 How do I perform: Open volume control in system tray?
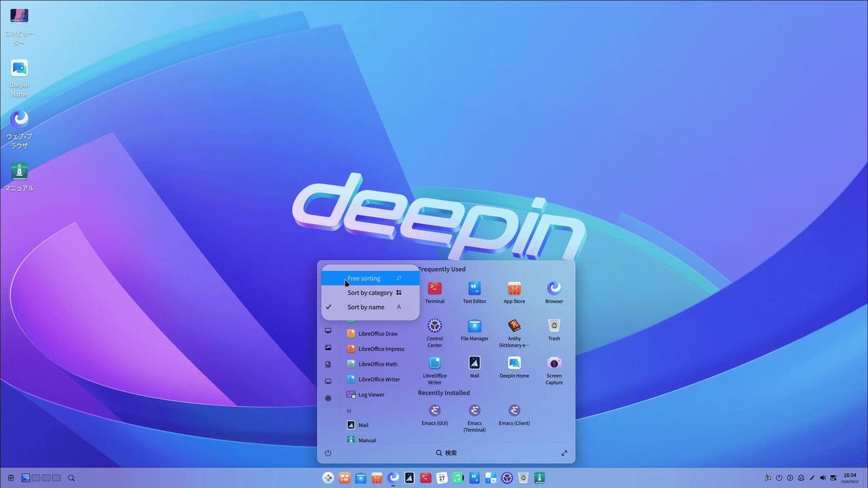point(823,478)
